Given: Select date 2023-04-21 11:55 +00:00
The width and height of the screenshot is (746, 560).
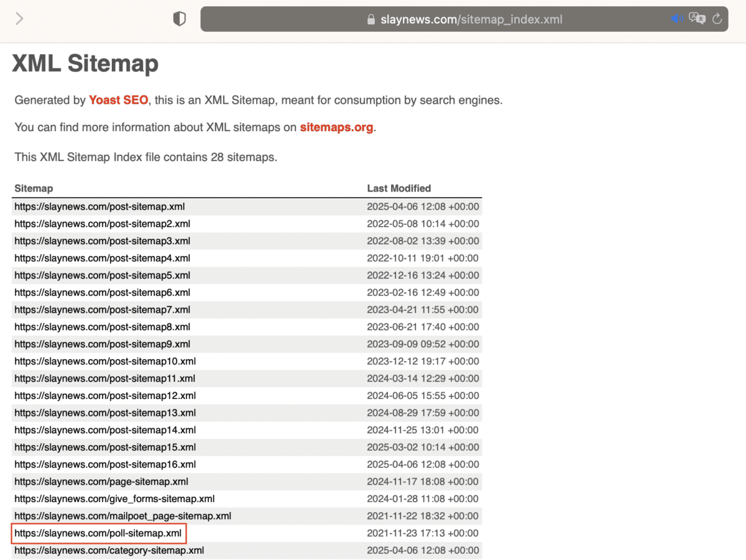Looking at the screenshot, I should 423,310.
